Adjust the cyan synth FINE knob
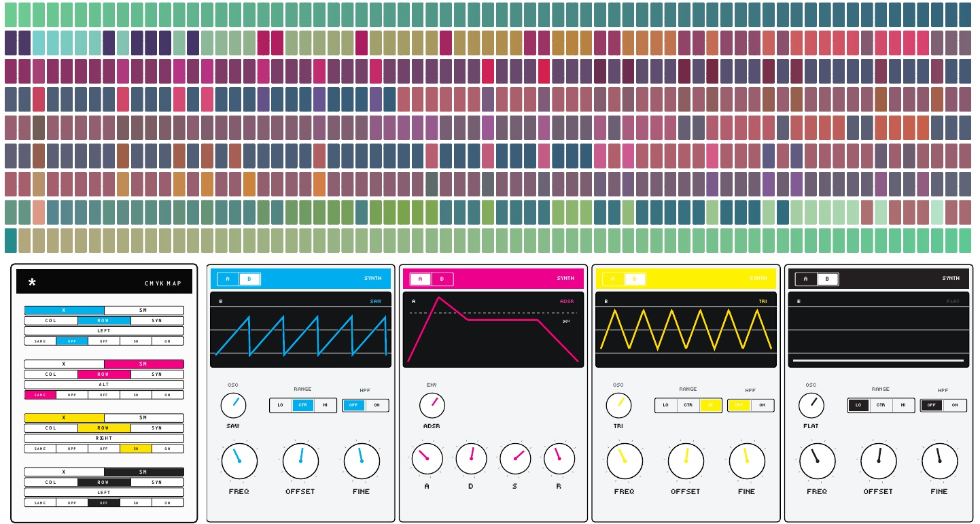980x524 pixels. (362, 461)
